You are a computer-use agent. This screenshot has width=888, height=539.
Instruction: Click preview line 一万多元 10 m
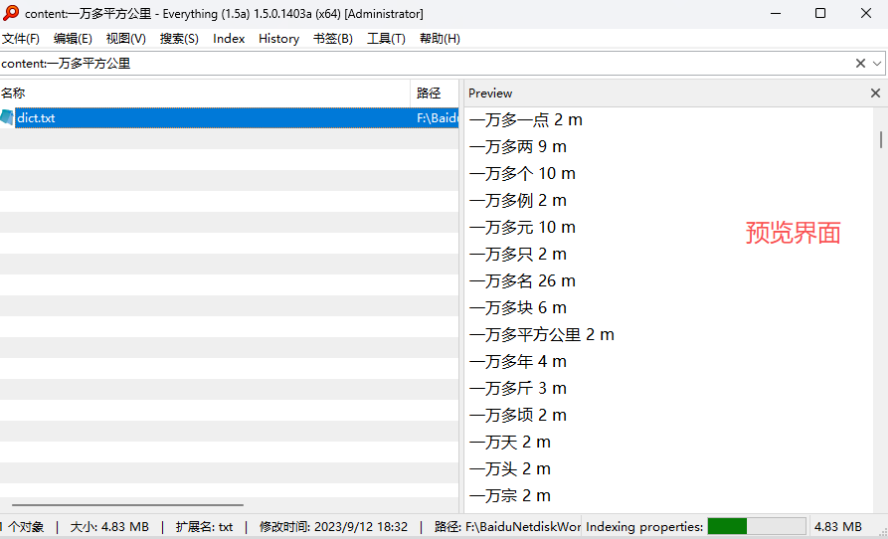click(522, 227)
